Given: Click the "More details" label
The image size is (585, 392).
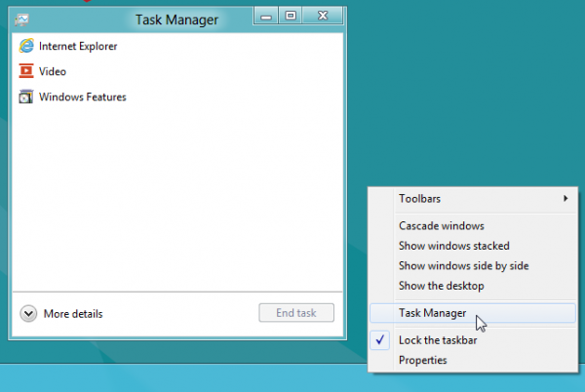Looking at the screenshot, I should [x=73, y=314].
